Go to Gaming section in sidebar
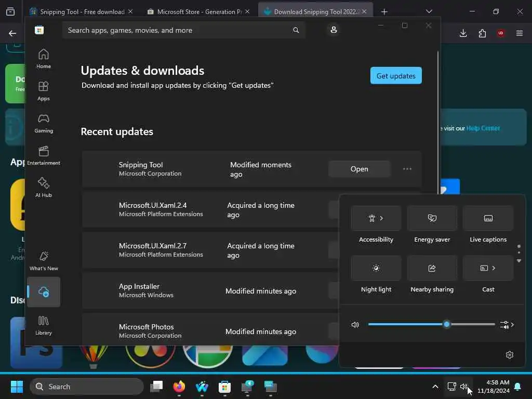The height and width of the screenshot is (399, 532). (x=44, y=124)
